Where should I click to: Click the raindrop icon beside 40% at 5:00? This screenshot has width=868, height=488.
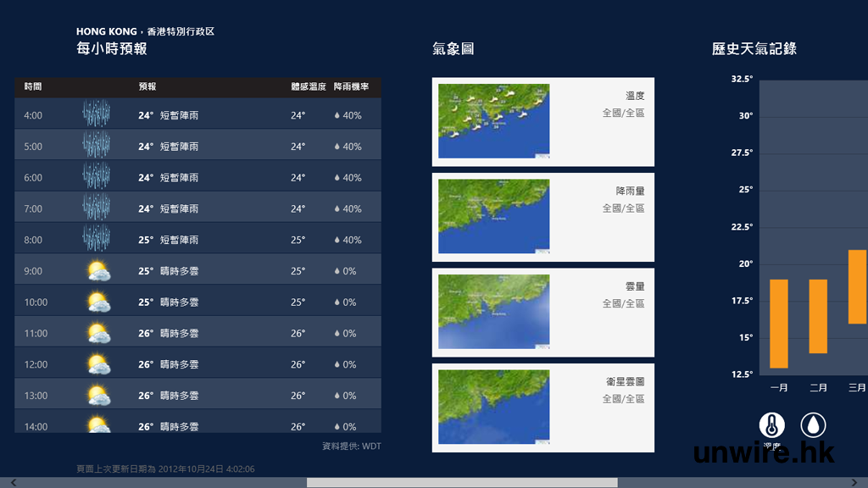[337, 147]
